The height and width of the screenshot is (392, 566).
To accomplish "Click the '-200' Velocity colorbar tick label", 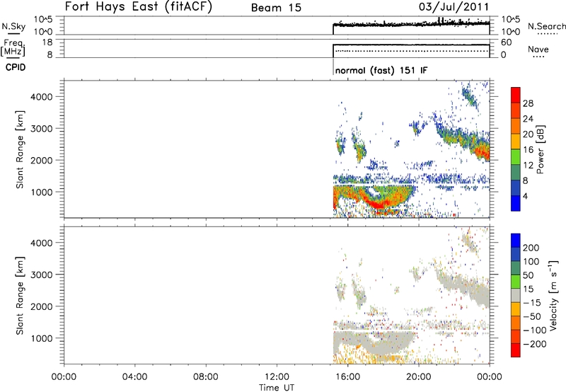I will coord(535,344).
